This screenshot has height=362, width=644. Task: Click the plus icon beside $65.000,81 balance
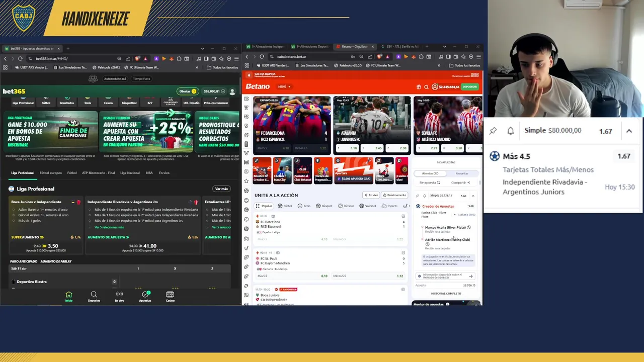(222, 92)
